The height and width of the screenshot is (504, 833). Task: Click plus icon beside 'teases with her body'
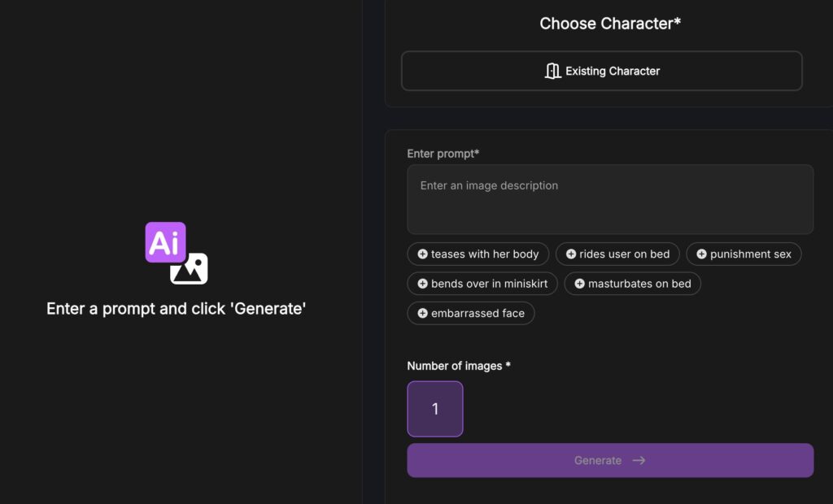coord(422,254)
